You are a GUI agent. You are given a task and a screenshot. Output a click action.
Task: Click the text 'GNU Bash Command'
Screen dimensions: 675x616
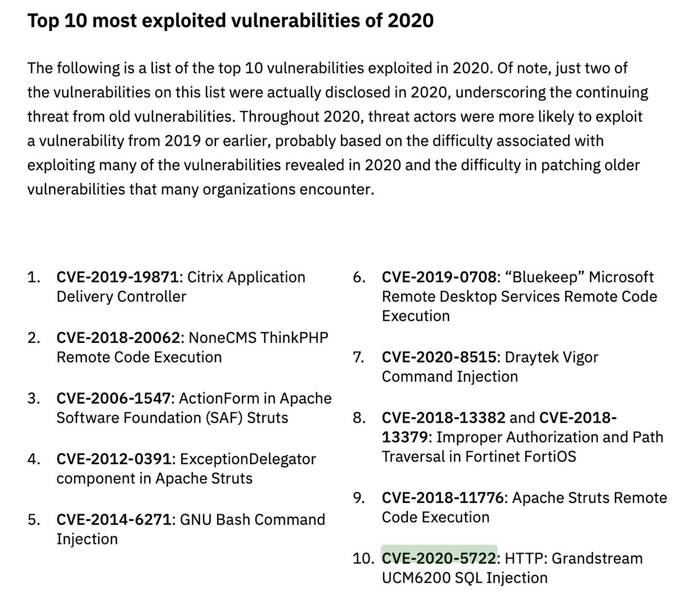click(x=252, y=520)
